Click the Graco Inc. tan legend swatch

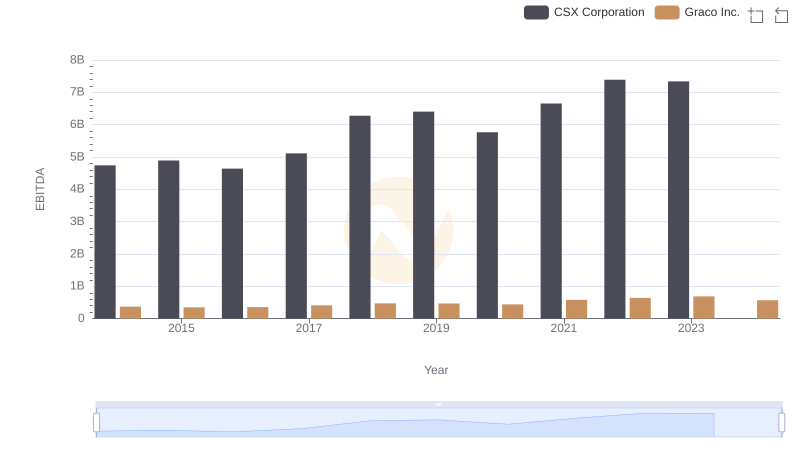667,12
